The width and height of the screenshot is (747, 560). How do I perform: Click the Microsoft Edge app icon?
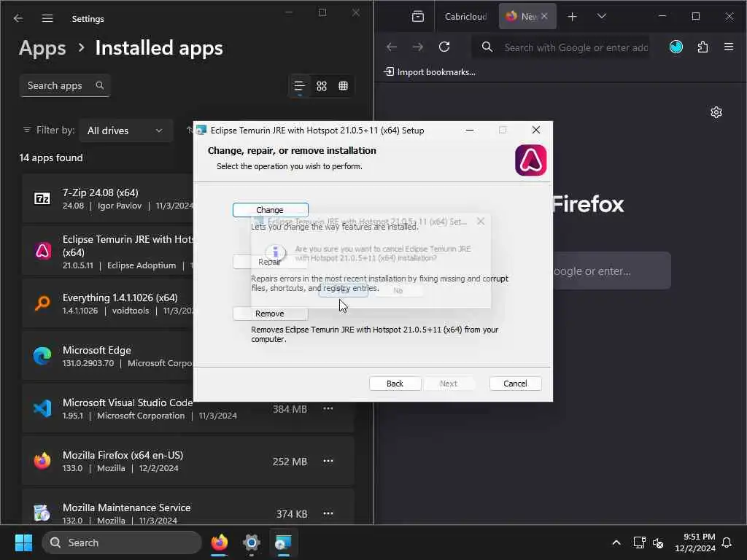coord(42,356)
